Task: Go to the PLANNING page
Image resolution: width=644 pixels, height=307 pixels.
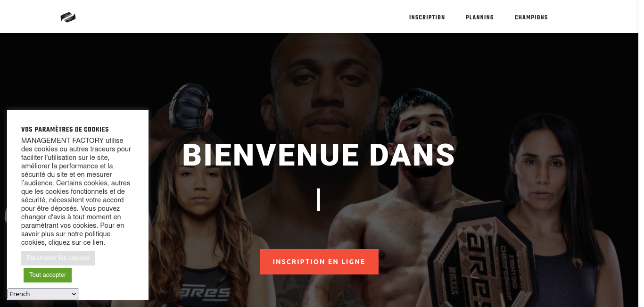Action: click(x=479, y=17)
